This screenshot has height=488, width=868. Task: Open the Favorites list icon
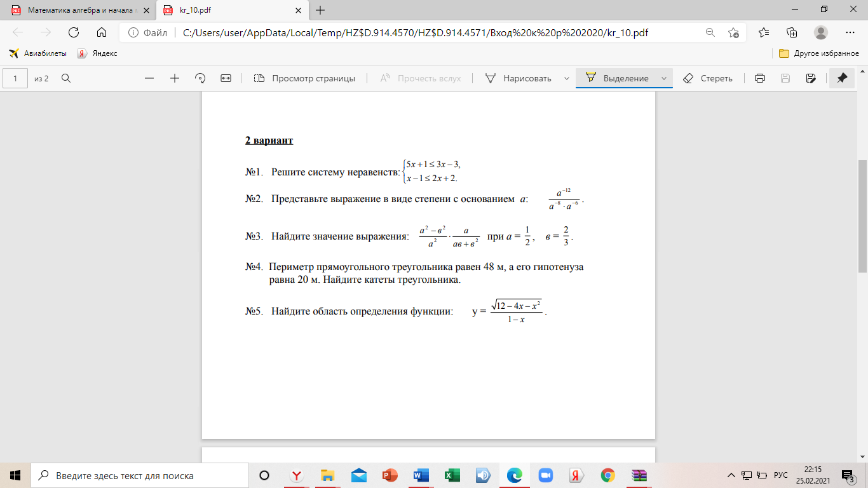(x=763, y=32)
